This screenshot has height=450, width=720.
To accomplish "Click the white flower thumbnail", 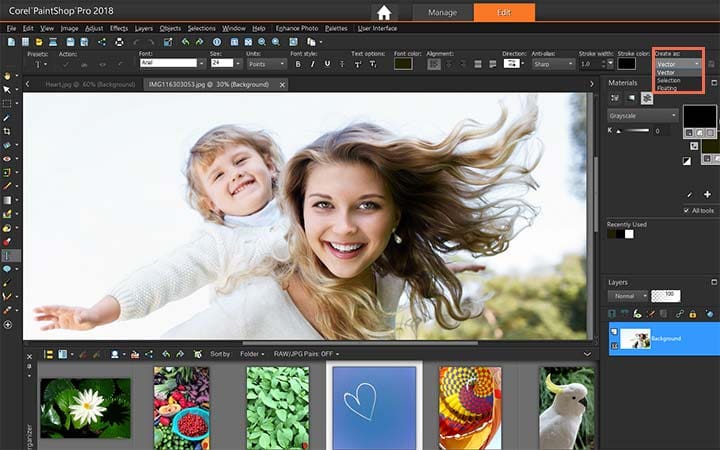I will (x=85, y=408).
